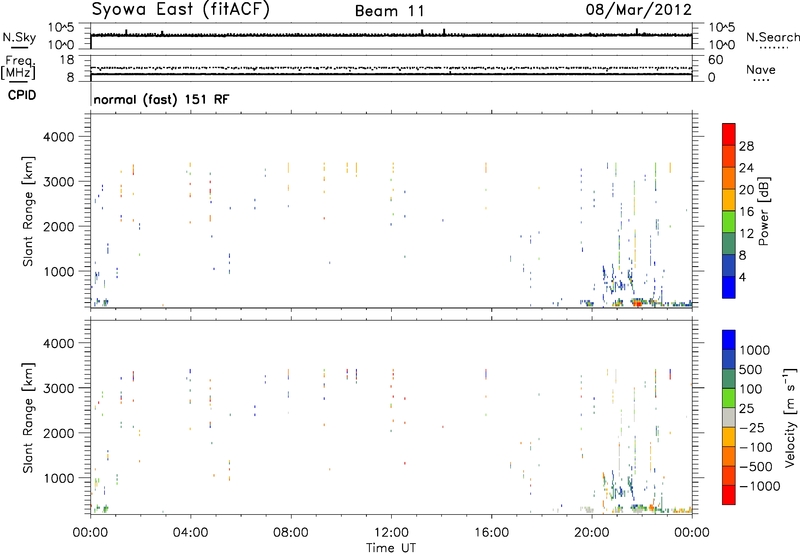Click the "100" label on velocity colorbar
Screen dimensions: 800x554
[x=753, y=389]
